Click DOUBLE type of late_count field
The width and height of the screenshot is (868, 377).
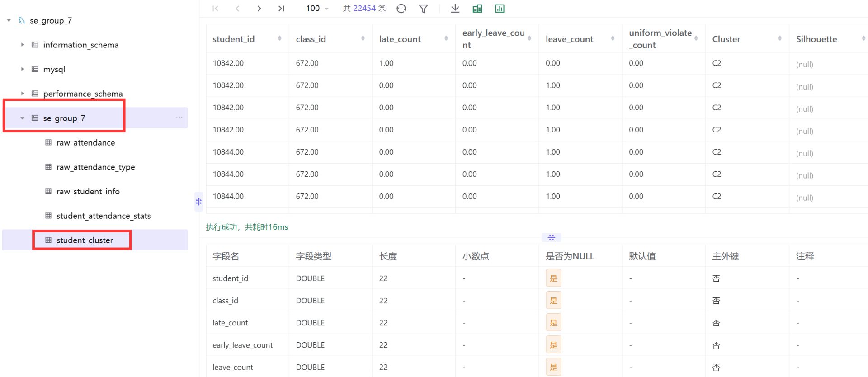310,323
